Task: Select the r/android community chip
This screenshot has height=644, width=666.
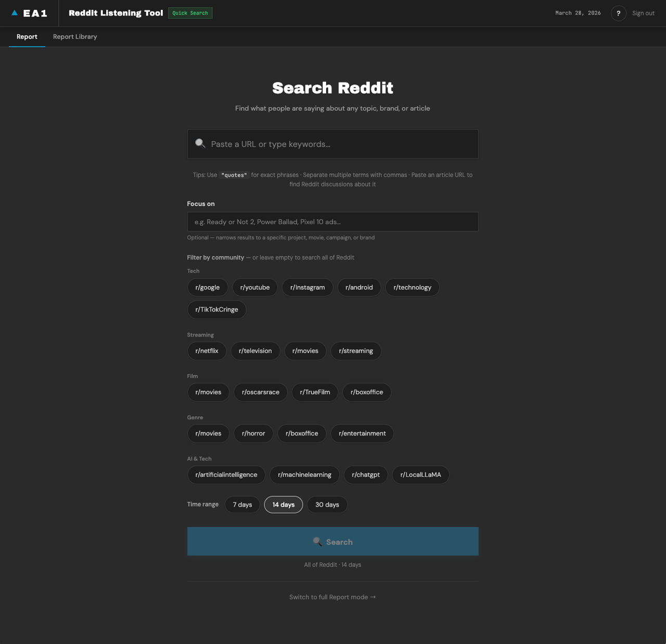Action: coord(359,287)
